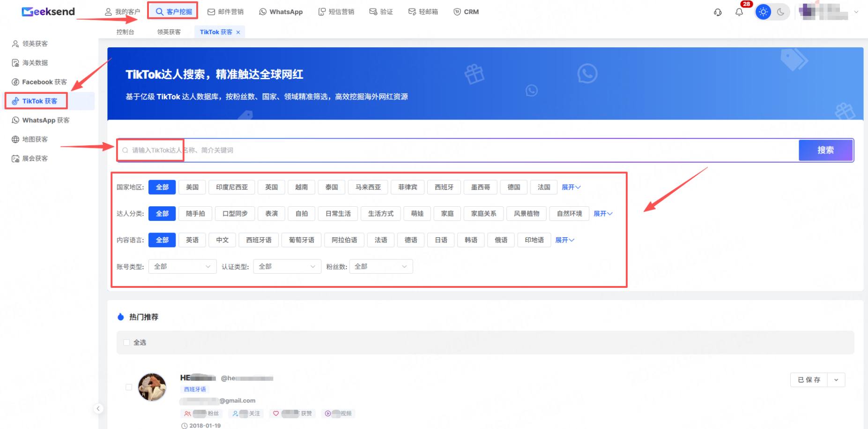Click the 粉丝 followers stat badge

point(202,414)
